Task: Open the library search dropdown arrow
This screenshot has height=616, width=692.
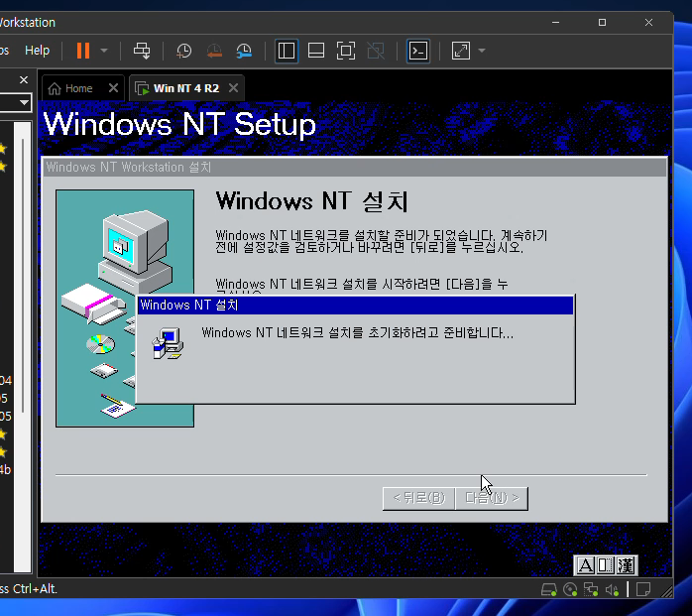Action: coord(24,103)
